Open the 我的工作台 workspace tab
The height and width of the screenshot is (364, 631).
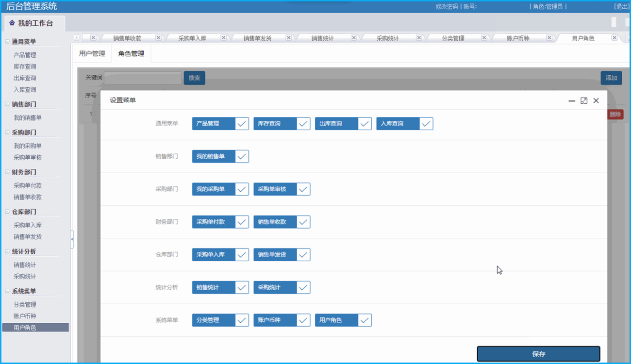pyautogui.click(x=34, y=23)
